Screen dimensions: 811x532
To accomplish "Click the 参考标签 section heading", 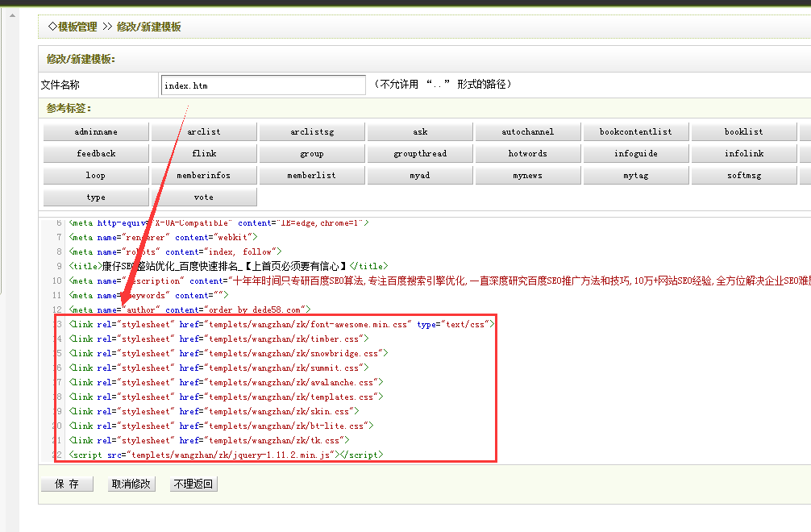I will pyautogui.click(x=69, y=109).
